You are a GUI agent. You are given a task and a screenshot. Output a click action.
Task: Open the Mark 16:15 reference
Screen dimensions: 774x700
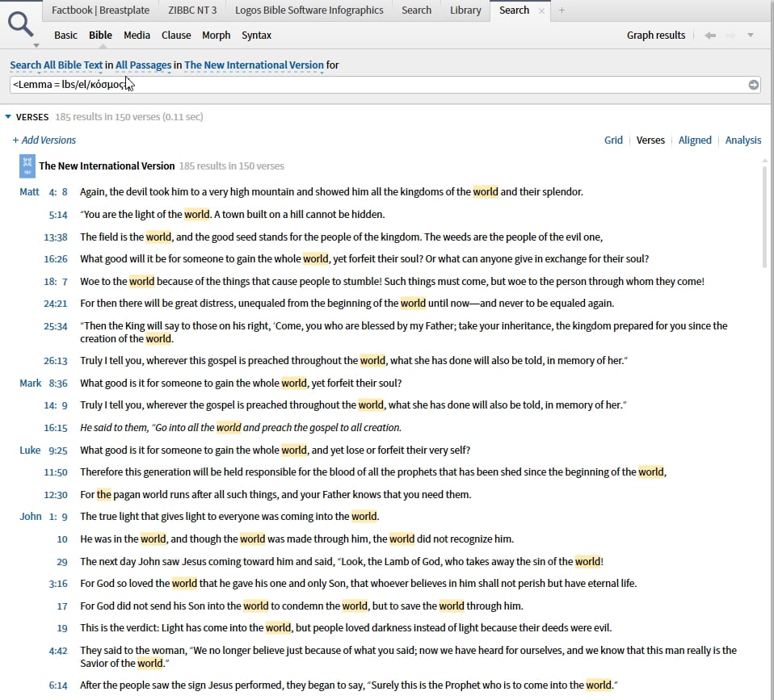(55, 428)
